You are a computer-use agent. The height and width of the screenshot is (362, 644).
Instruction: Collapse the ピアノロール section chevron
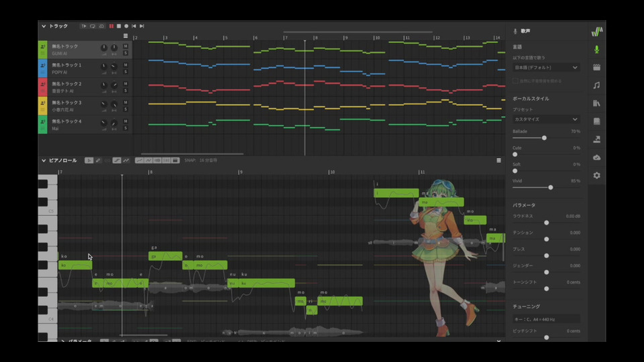[x=44, y=160]
